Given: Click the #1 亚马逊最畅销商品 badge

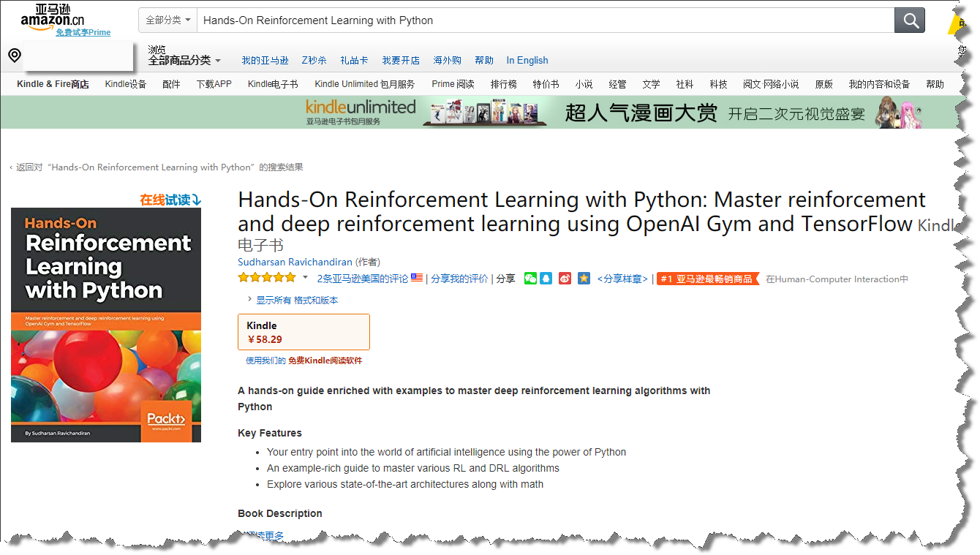Looking at the screenshot, I should pos(707,279).
